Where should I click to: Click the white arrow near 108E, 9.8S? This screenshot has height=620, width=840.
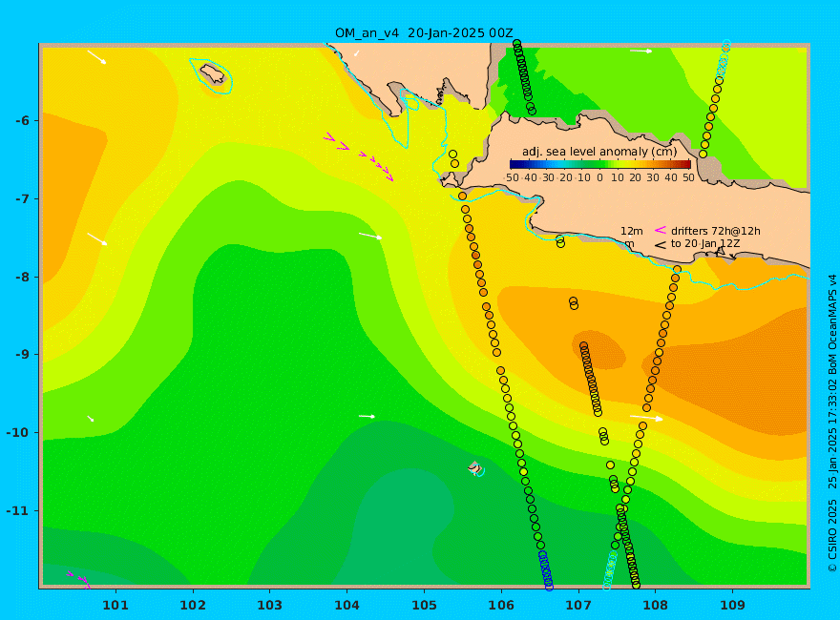[x=646, y=418]
